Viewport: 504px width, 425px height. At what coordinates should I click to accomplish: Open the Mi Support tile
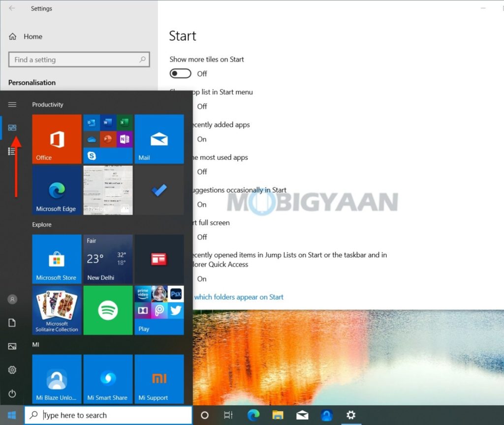159,379
